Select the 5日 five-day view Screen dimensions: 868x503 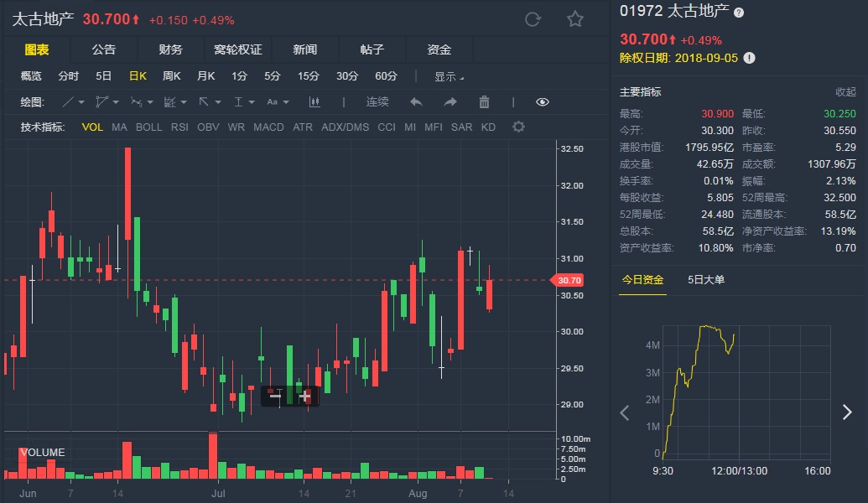point(103,76)
